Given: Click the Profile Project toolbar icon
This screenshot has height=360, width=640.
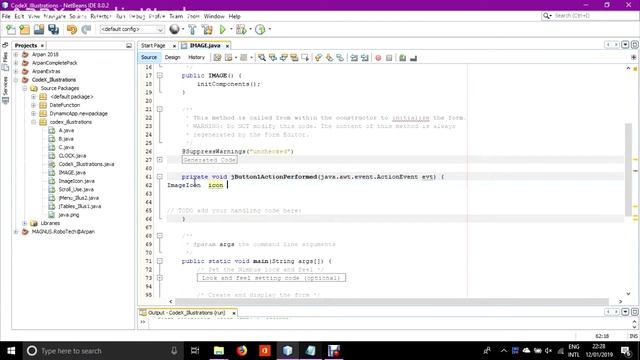Looking at the screenshot, I should [260, 29].
